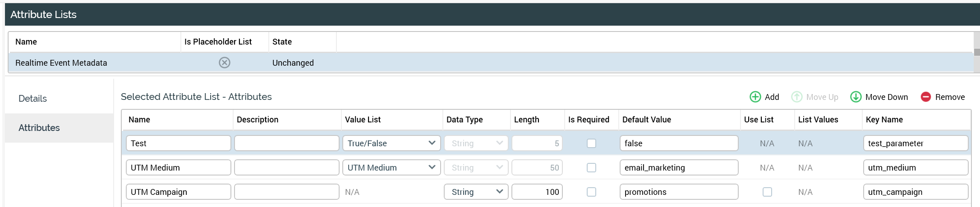
Task: Click the Move Down arrow icon
Action: pyautogui.click(x=856, y=97)
